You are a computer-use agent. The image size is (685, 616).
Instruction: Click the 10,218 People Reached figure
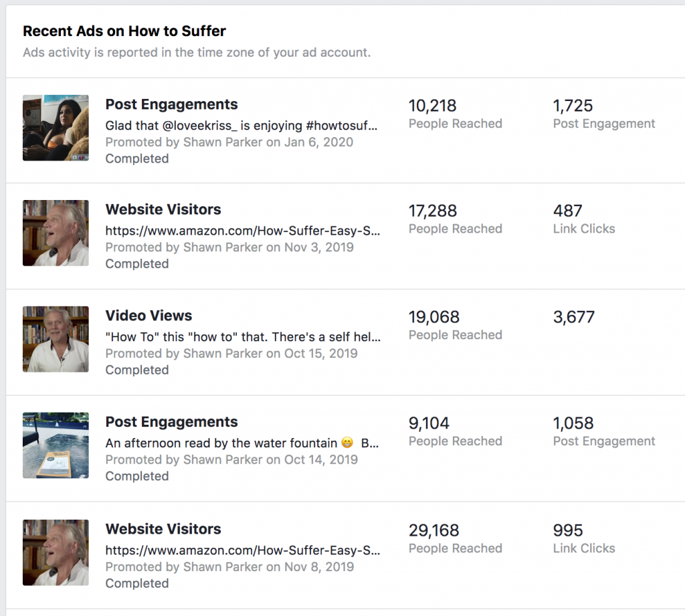coord(433,106)
